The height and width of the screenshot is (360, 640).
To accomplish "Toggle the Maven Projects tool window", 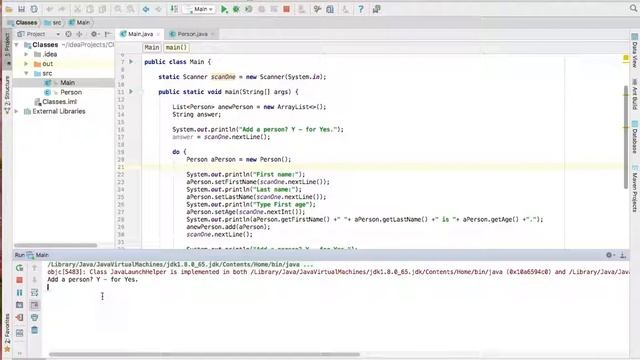I will coord(634,189).
